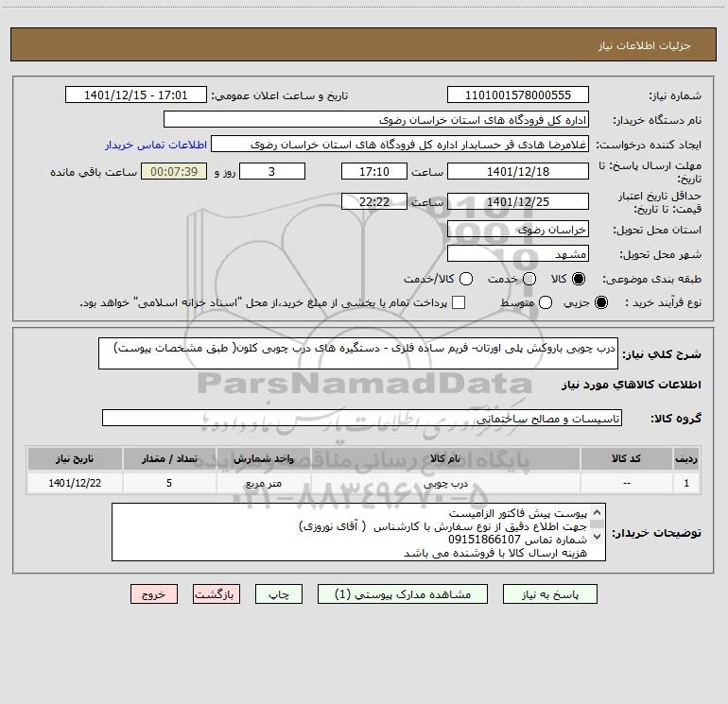Select the کالا/خدمت radio button
This screenshot has height=704, width=728.
coord(466,279)
